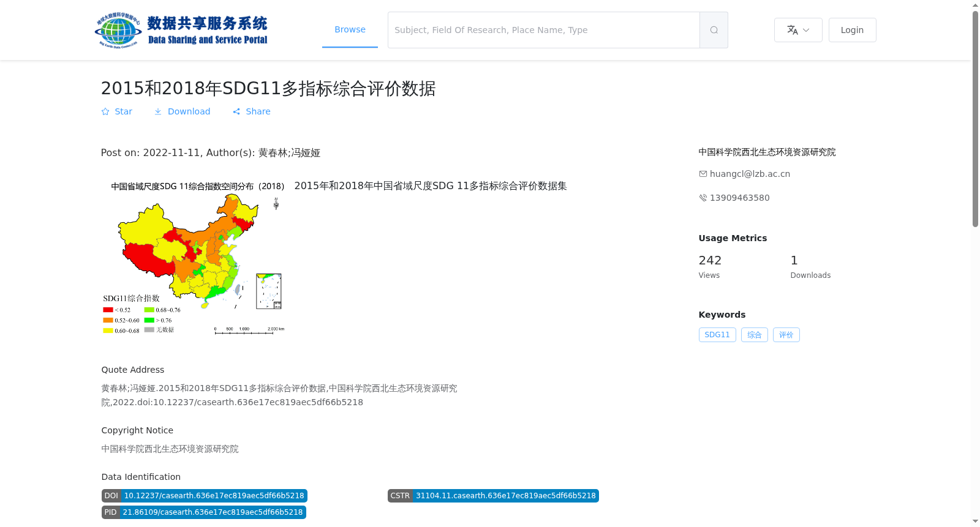Open the SDG 11 China map thumbnail
The image size is (980, 527).
point(194,257)
